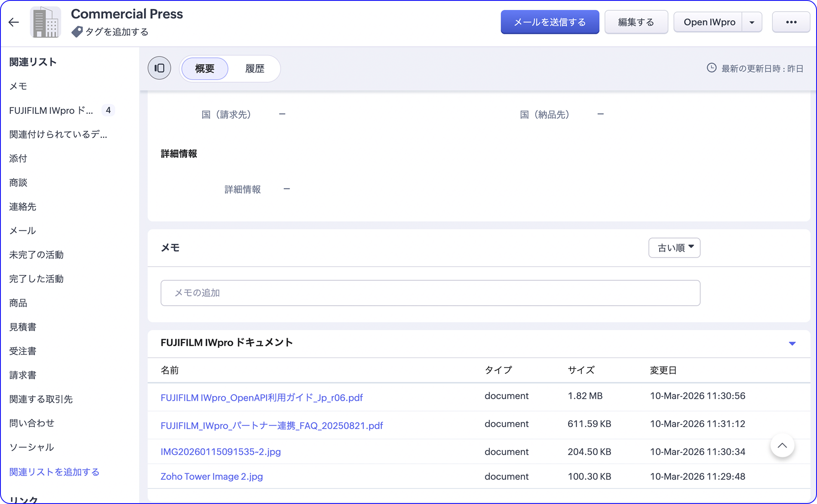The image size is (817, 504).
Task: Select the 概要 tab
Action: click(205, 69)
